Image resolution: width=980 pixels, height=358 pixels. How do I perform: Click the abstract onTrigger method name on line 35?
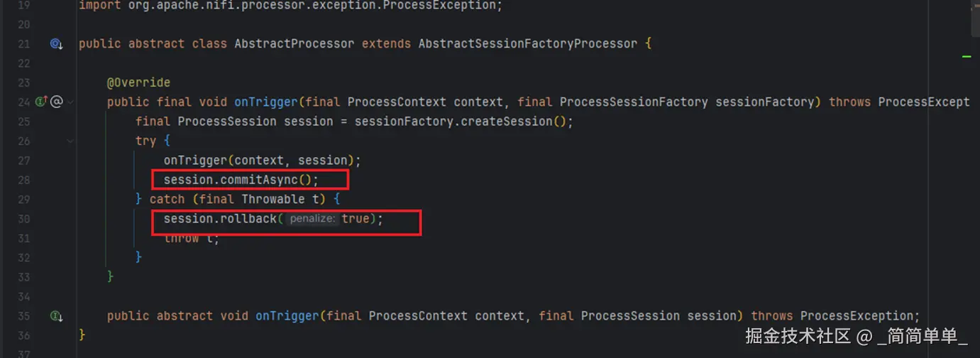click(x=287, y=315)
